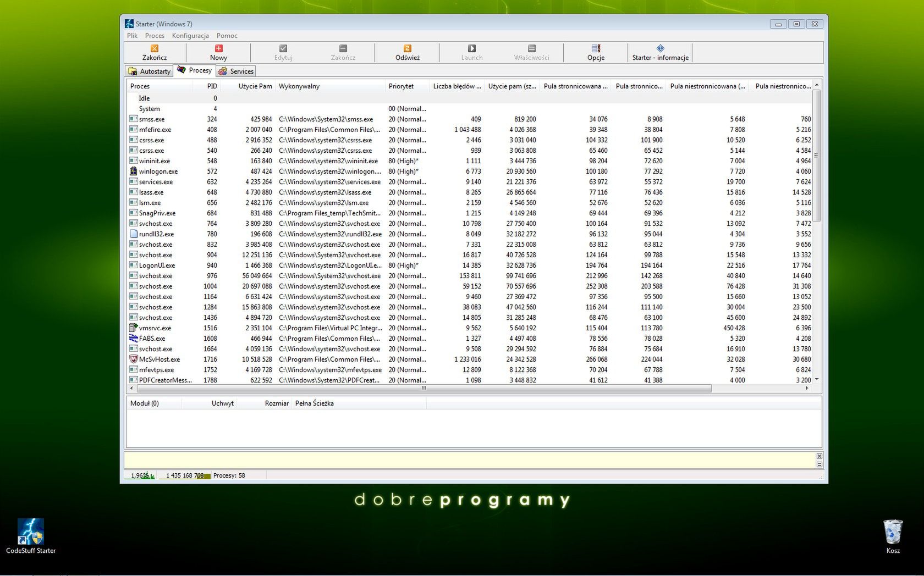Select the Procesy tab
This screenshot has width=924, height=576.
(194, 70)
